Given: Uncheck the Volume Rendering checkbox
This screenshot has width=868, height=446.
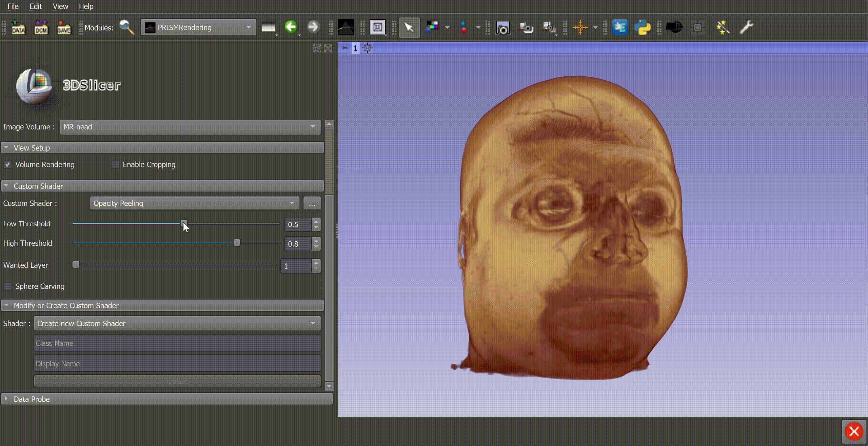Looking at the screenshot, I should [8, 165].
